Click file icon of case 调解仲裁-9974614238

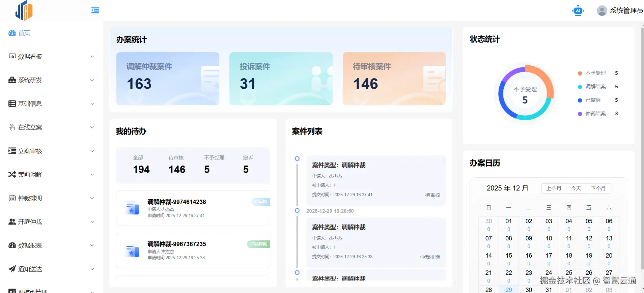(x=132, y=208)
